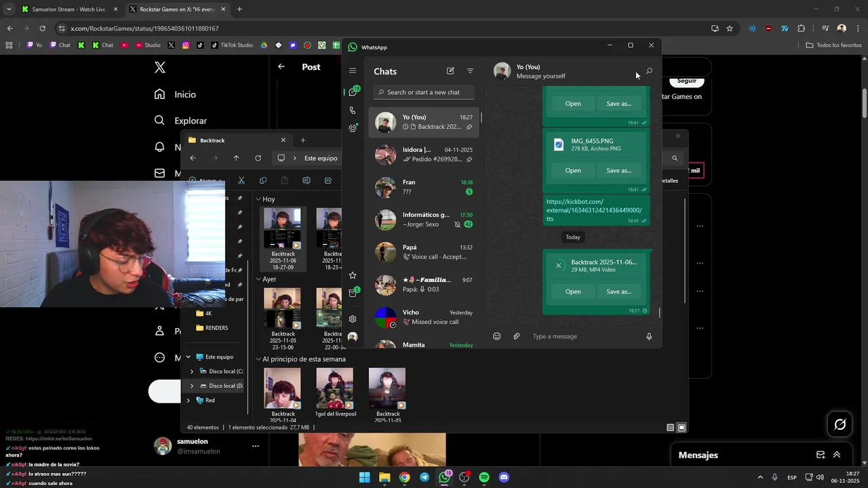Open the Backtrack MP4 video attachment
Viewport: 868px width, 488px height.
pos(573,291)
